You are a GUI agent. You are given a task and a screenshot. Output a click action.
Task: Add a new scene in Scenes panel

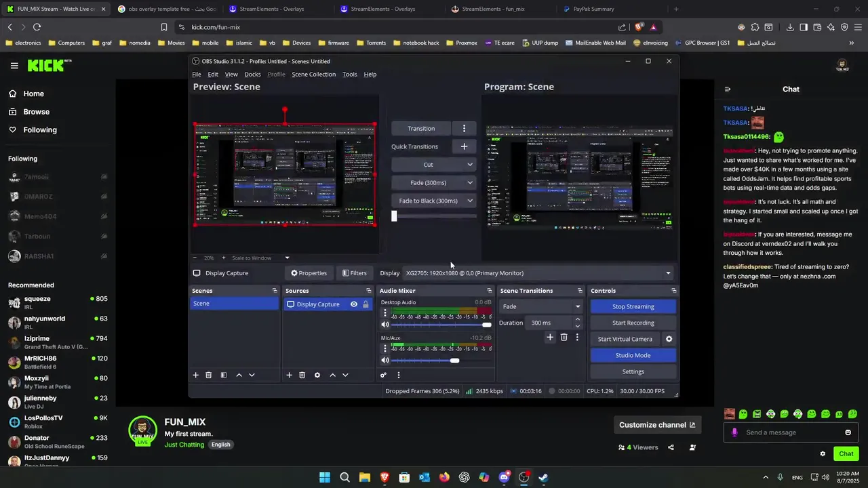[195, 375]
